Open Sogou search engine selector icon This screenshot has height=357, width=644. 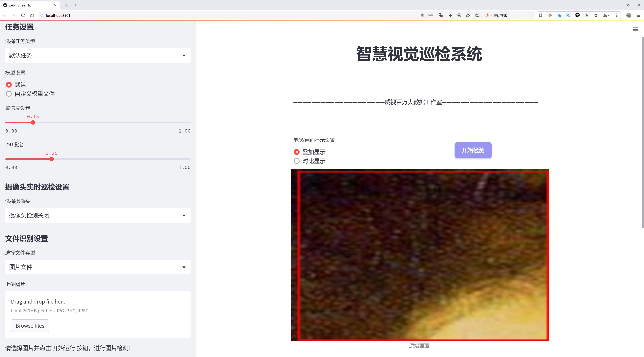[x=488, y=15]
